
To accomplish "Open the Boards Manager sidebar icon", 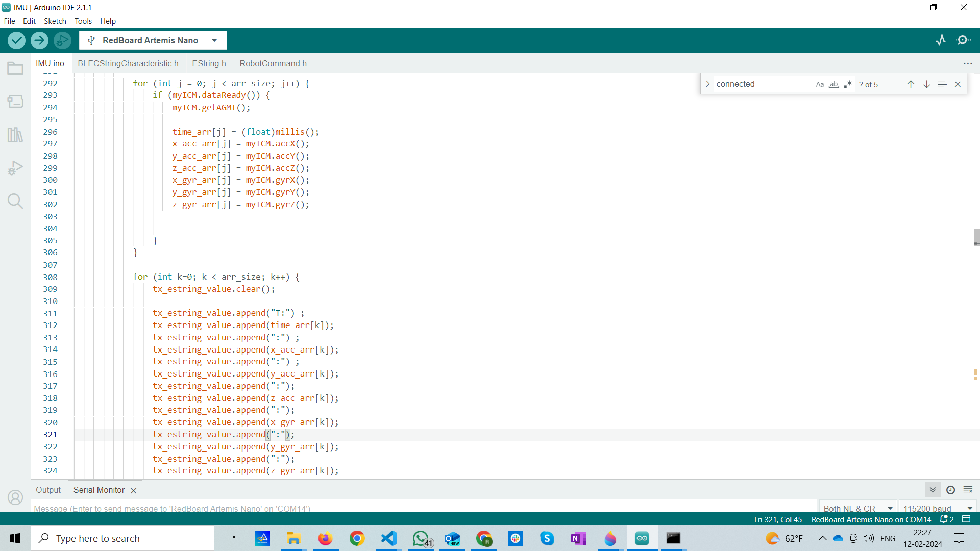I will coord(15,102).
